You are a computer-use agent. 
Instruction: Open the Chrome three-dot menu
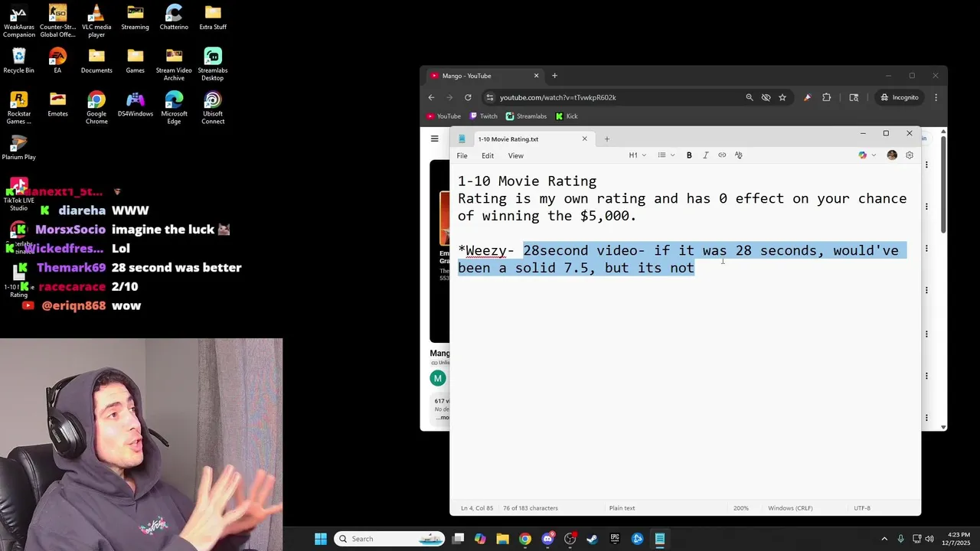pos(936,97)
